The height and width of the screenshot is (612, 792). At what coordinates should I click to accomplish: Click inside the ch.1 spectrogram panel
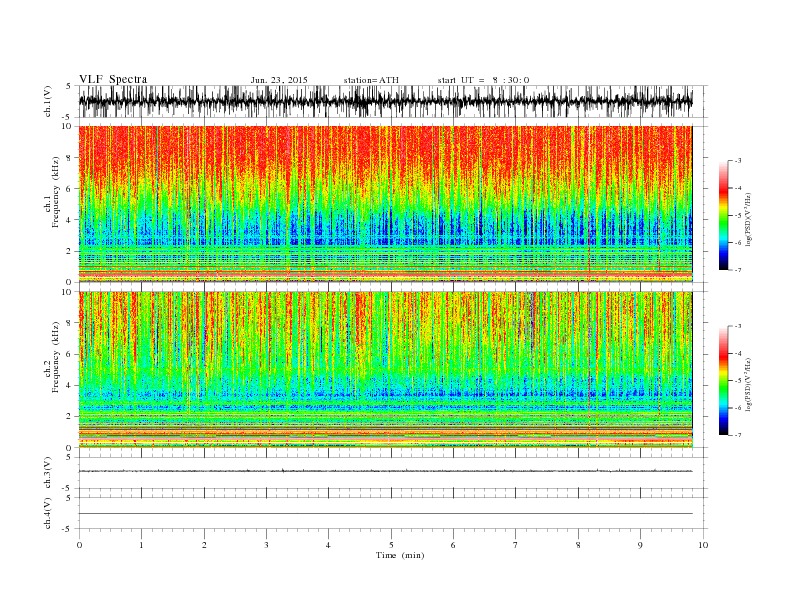(x=385, y=203)
